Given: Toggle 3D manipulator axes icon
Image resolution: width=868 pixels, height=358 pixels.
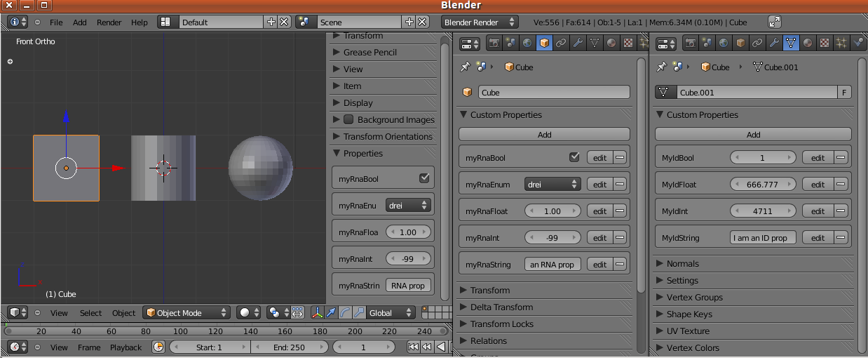Looking at the screenshot, I should 317,313.
